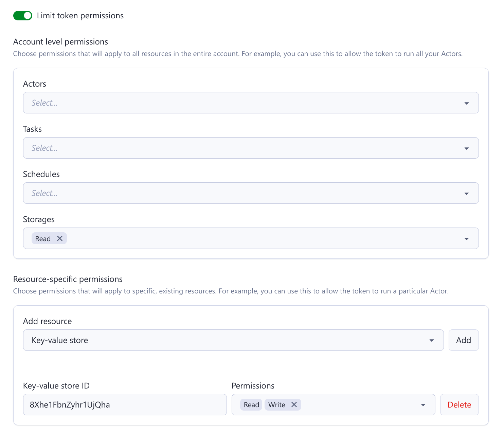Select the Read tag in Storages
This screenshot has width=504, height=433.
click(42, 238)
